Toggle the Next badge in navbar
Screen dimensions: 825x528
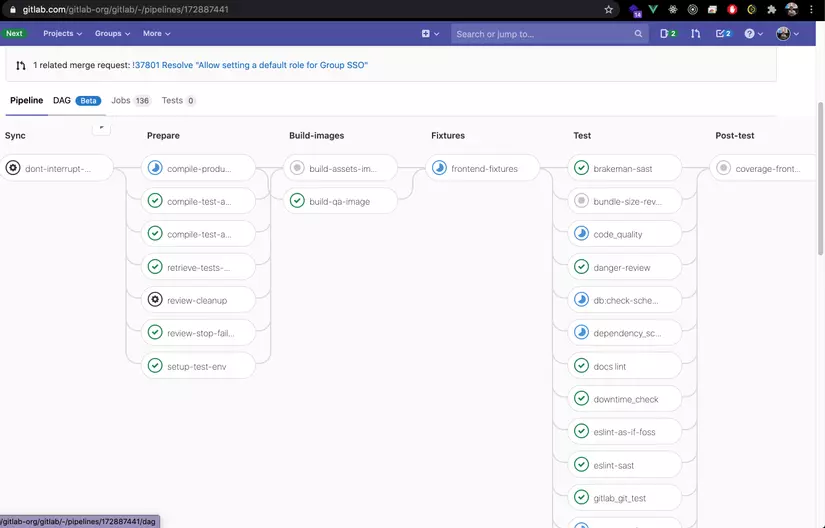[x=14, y=33]
